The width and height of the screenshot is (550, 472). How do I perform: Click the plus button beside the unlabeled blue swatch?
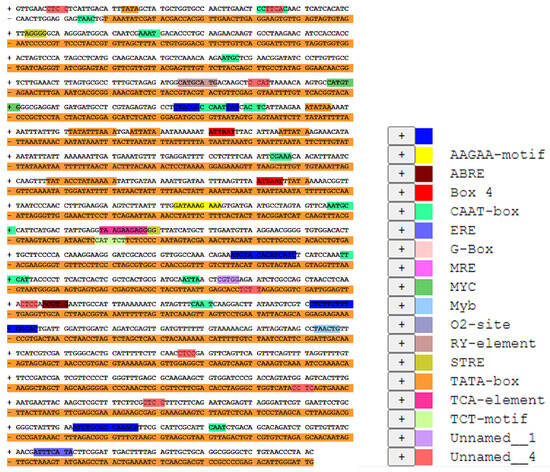coord(401,136)
